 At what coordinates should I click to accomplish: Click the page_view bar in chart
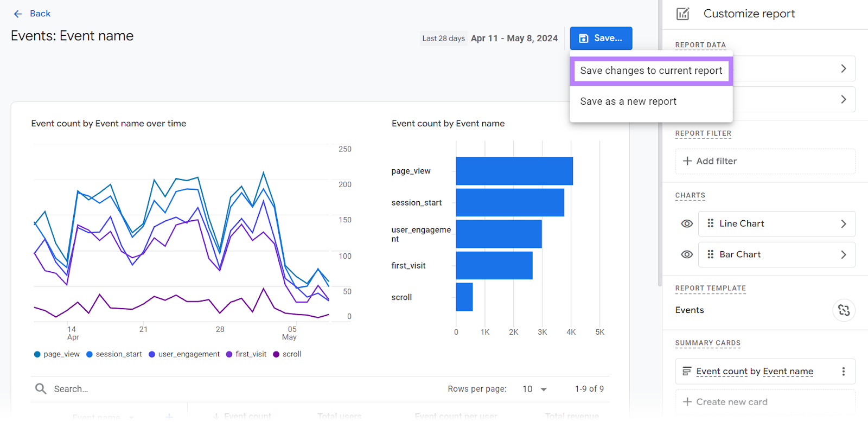point(514,171)
